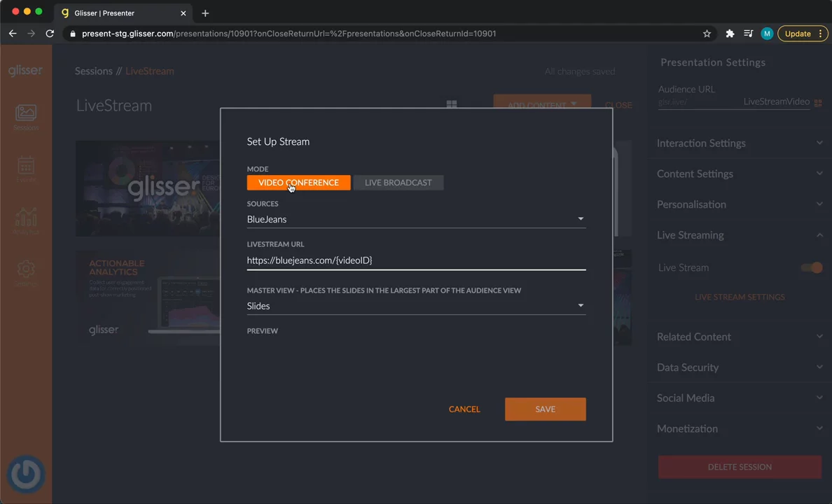Open the browser extensions puzzle icon
This screenshot has width=832, height=504.
tap(730, 34)
